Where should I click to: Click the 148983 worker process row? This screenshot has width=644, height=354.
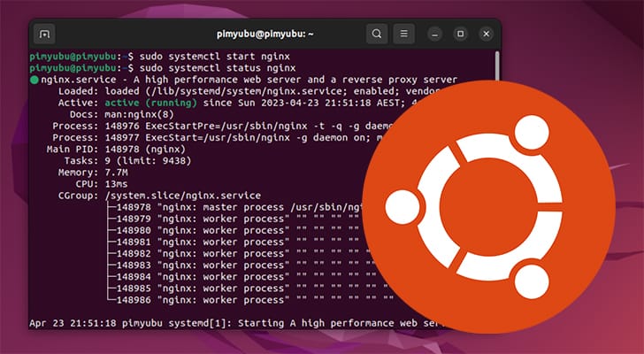(240, 265)
